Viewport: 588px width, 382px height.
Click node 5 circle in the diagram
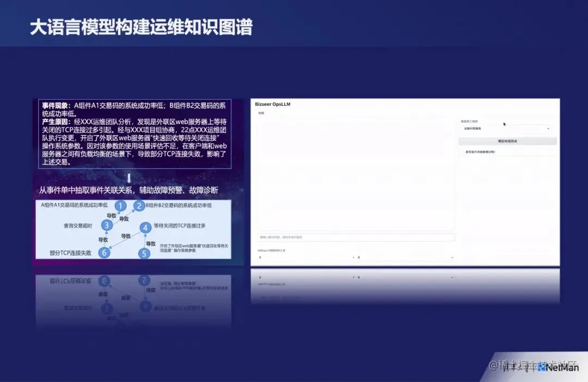pyautogui.click(x=144, y=252)
